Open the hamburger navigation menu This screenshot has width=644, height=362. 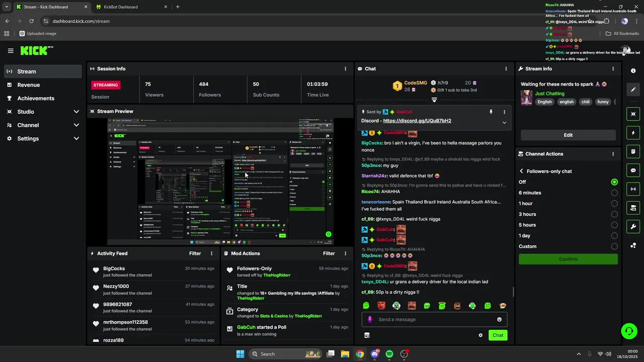tap(11, 51)
